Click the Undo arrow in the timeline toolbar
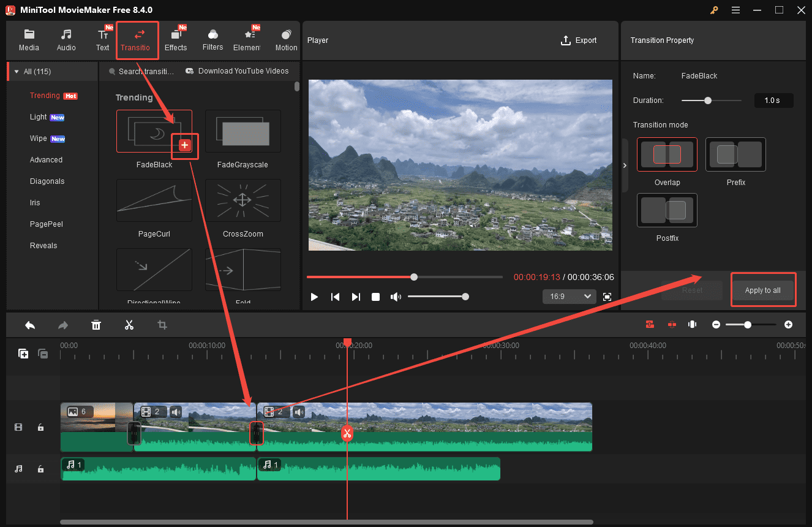Screen dimensions: 812x527 (30, 324)
